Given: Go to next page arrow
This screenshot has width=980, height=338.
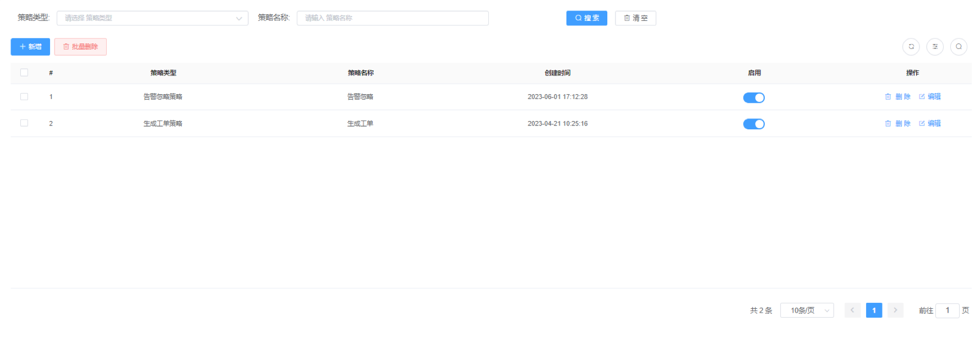Looking at the screenshot, I should [895, 310].
